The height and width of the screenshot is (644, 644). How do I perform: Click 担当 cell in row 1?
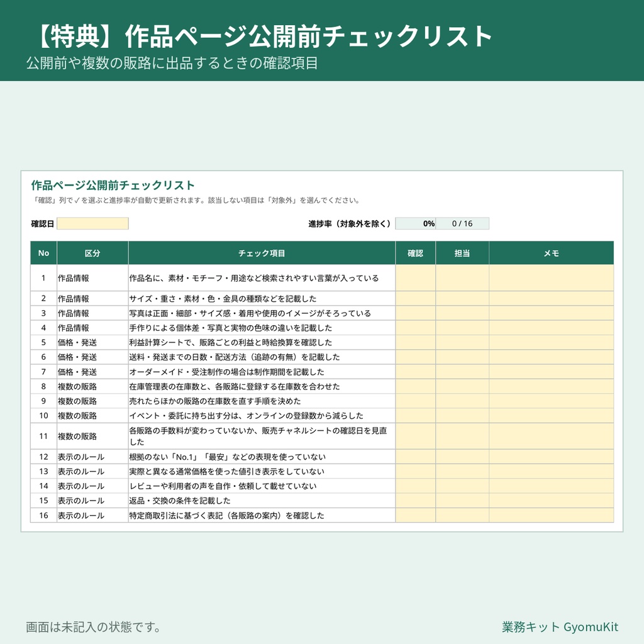point(462,278)
